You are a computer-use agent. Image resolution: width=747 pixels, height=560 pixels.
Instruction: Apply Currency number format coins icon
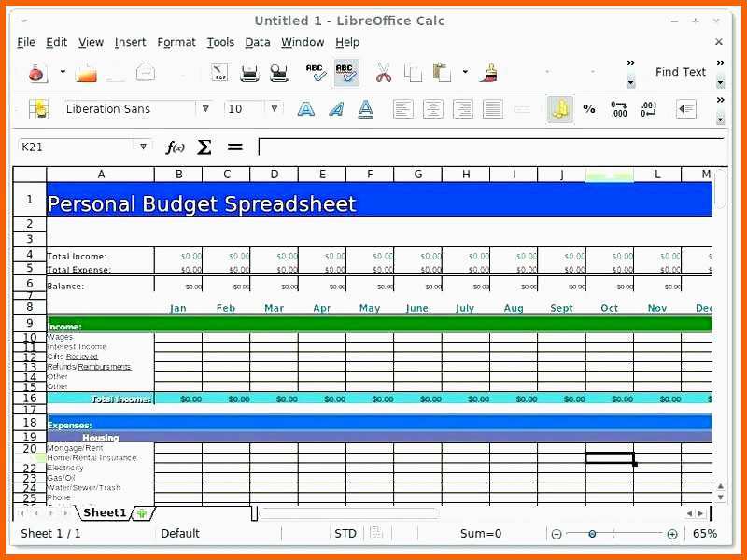(x=560, y=109)
